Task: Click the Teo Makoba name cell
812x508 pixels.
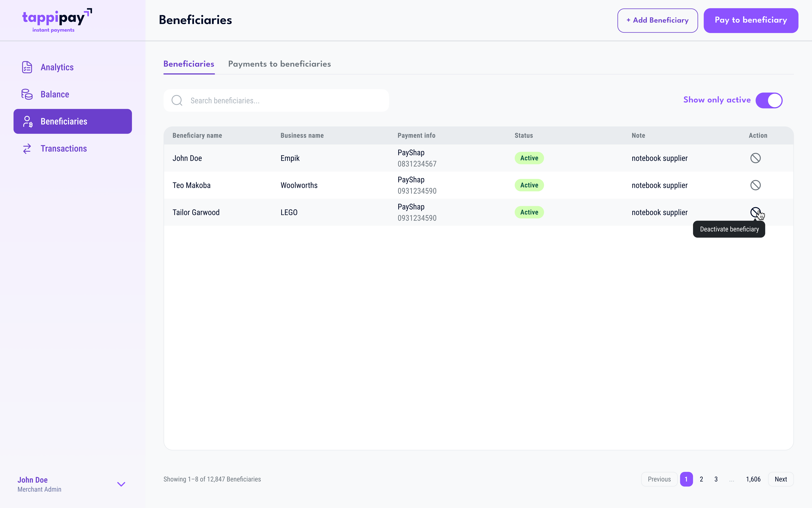Action: click(192, 185)
